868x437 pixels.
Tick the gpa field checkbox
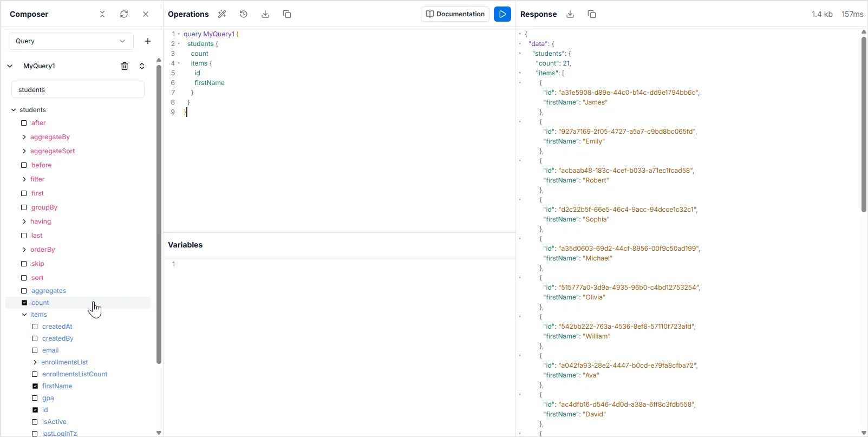point(35,398)
